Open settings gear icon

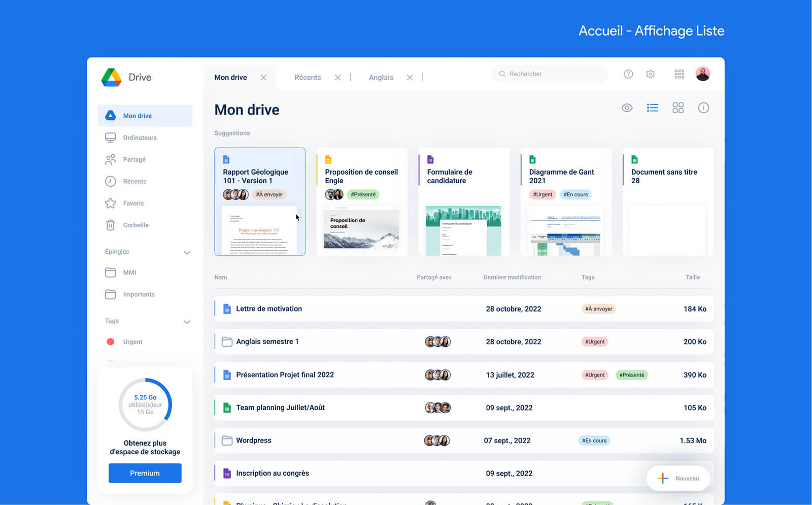coord(650,74)
